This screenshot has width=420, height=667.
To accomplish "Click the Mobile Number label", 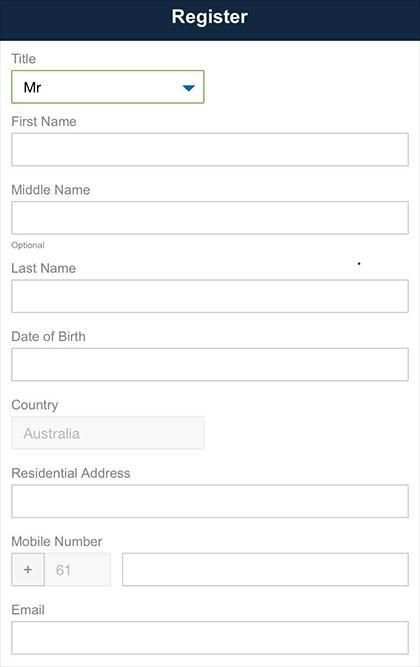I will [x=57, y=542].
